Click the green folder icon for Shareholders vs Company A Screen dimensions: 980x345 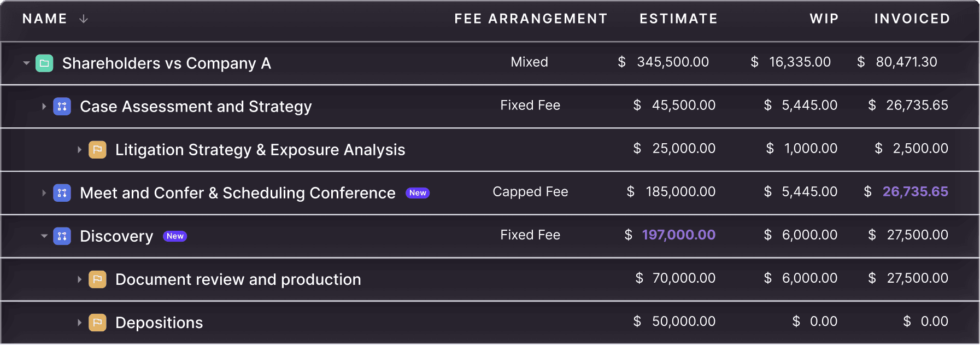(x=44, y=63)
